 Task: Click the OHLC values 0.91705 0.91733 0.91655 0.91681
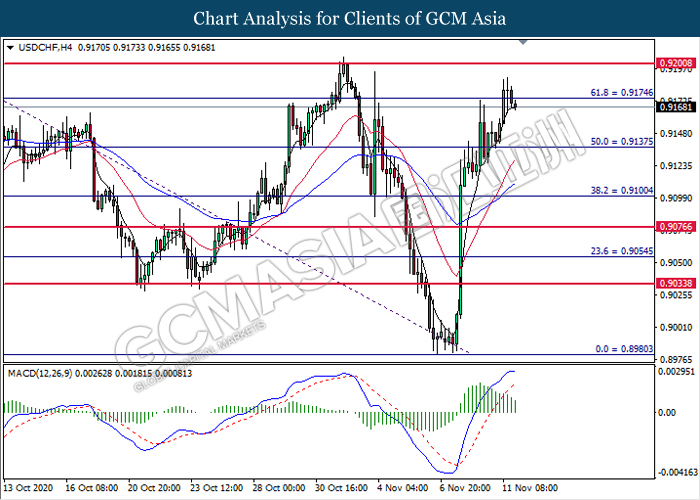[x=147, y=47]
